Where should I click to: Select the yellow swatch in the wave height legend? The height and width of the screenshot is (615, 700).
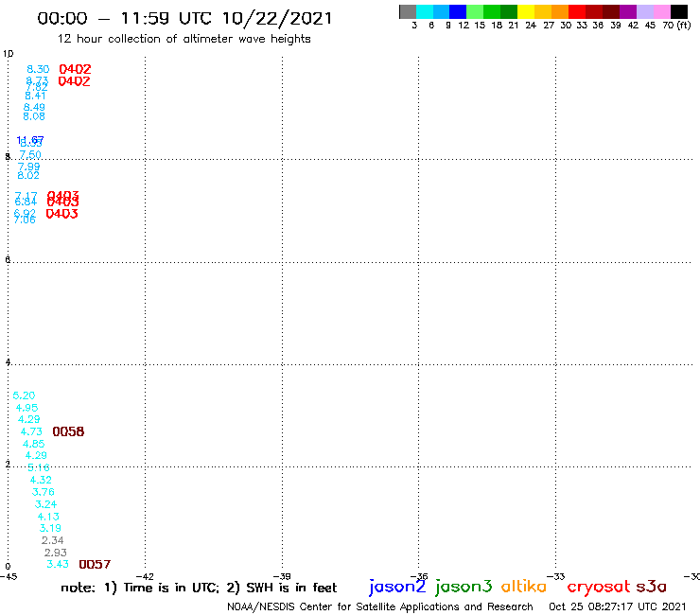pyautogui.click(x=526, y=12)
